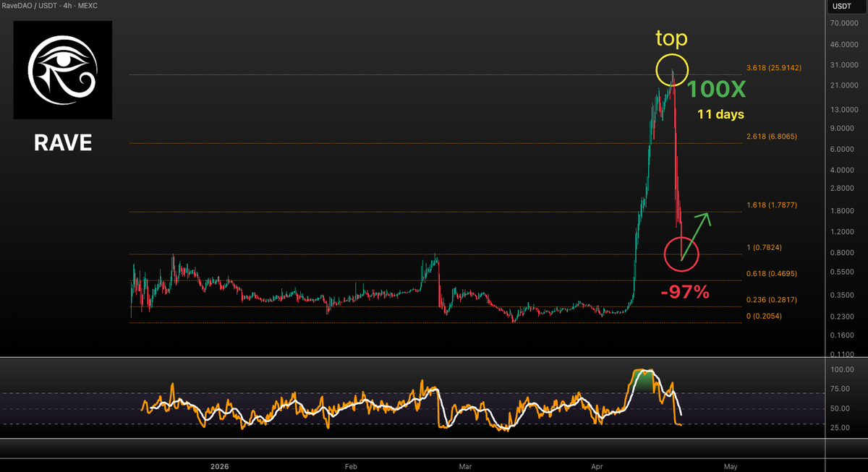This screenshot has width=868, height=472.
Task: Click the 21.0000 price axis label
Action: tap(844, 85)
